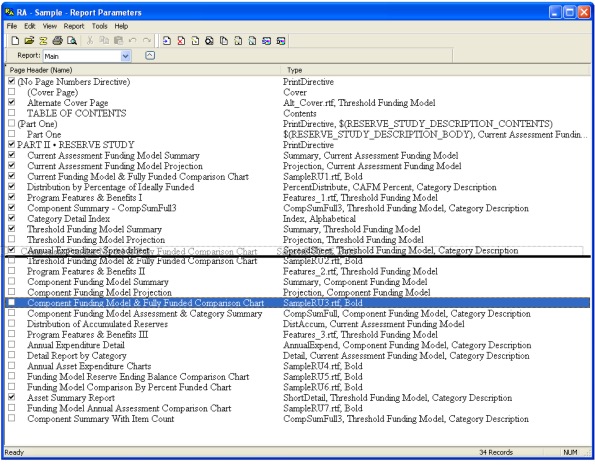Uncheck the No Page Numbers Directive checkbox
This screenshot has height=469, width=595.
click(11, 81)
